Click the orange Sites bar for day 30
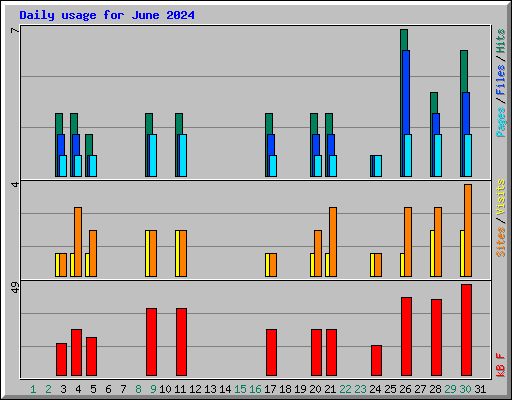Screen dimensions: 512x400 click(x=468, y=230)
